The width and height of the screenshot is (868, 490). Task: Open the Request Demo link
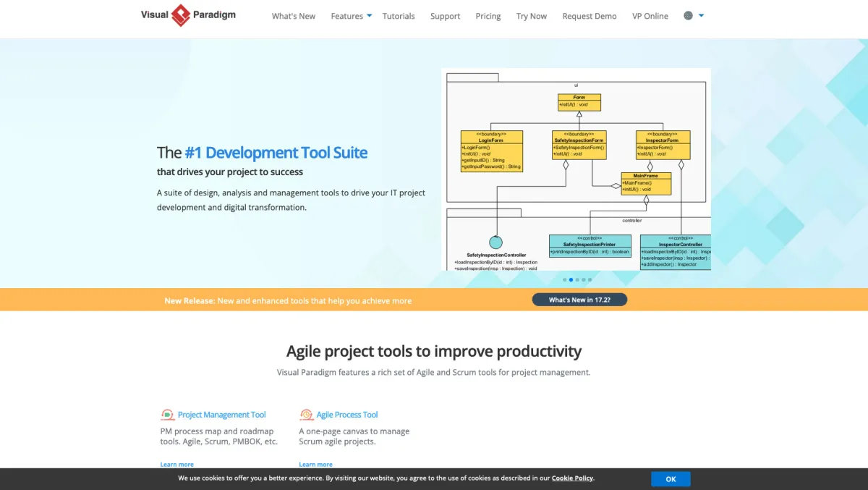click(590, 16)
